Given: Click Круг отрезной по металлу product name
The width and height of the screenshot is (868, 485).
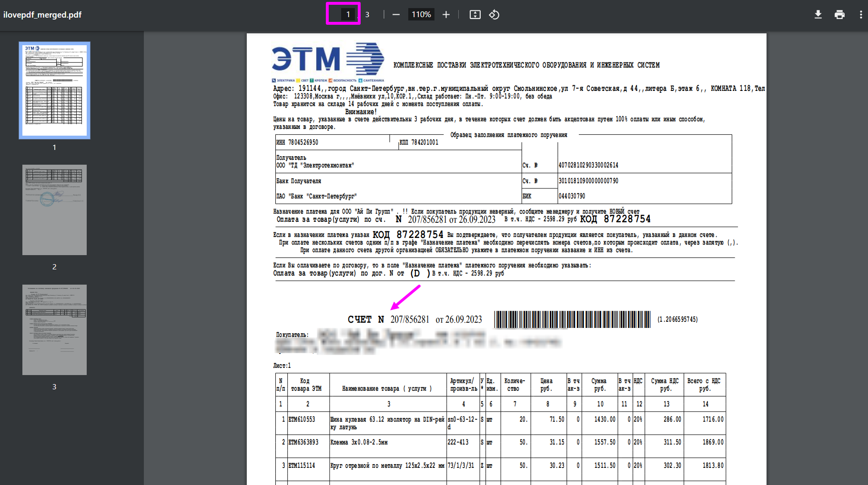Looking at the screenshot, I should click(387, 465).
